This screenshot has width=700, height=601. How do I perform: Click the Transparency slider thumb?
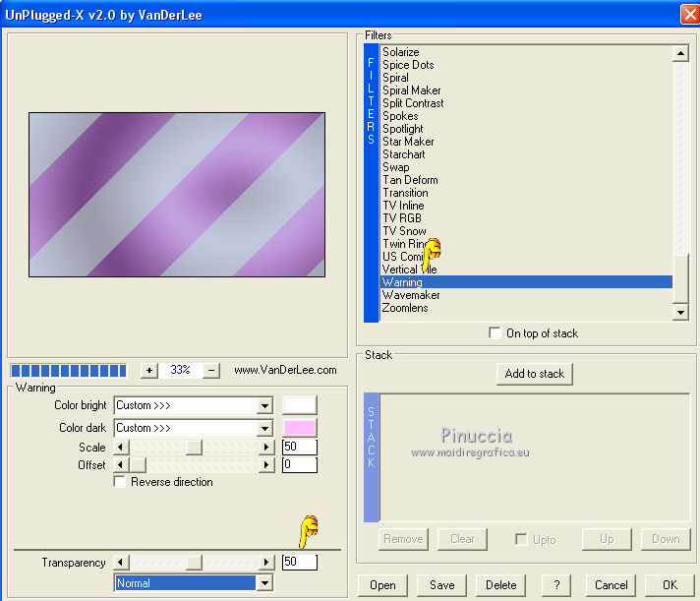(x=194, y=563)
